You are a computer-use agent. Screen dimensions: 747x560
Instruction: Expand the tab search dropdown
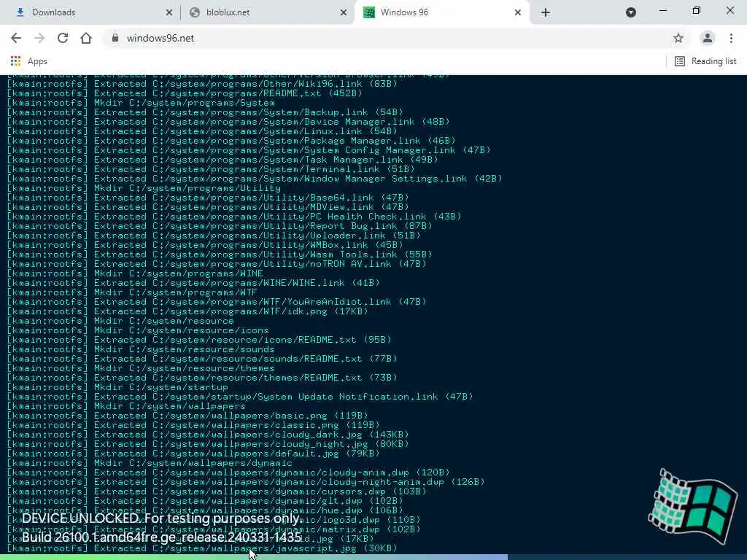(x=631, y=12)
